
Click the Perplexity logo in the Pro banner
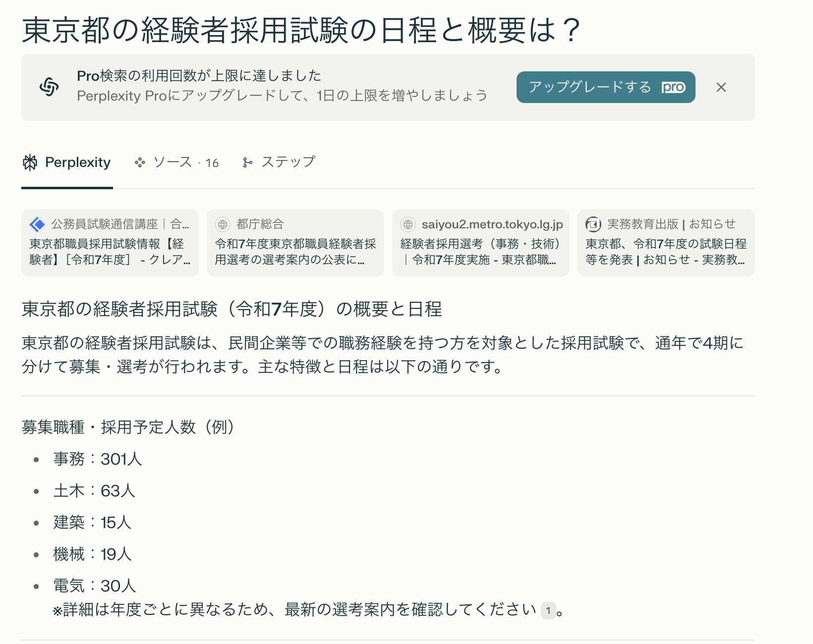49,87
